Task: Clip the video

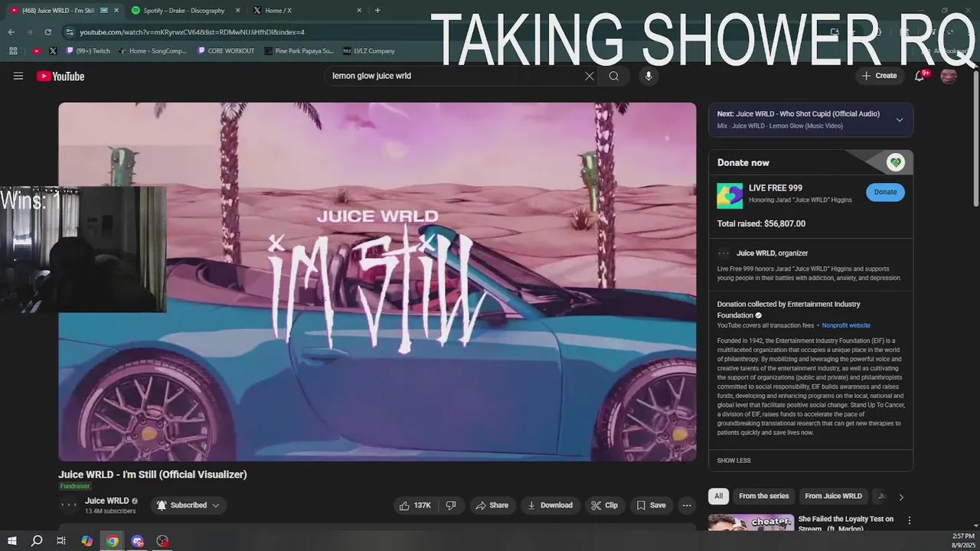Action: coord(605,505)
